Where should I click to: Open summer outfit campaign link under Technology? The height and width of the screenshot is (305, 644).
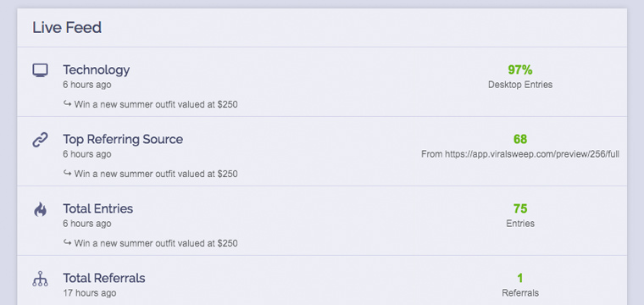156,105
